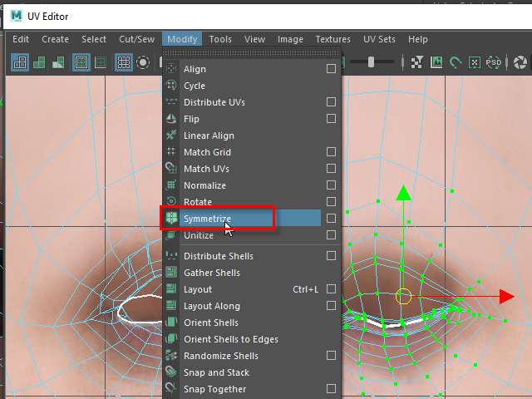Click the Snap and Stack magnet icon
The width and height of the screenshot is (532, 399).
(x=171, y=372)
